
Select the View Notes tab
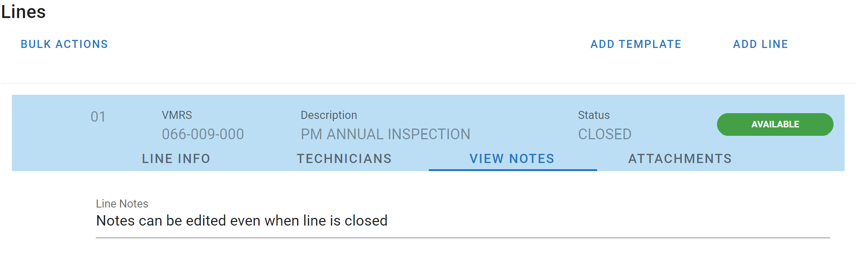point(512,158)
